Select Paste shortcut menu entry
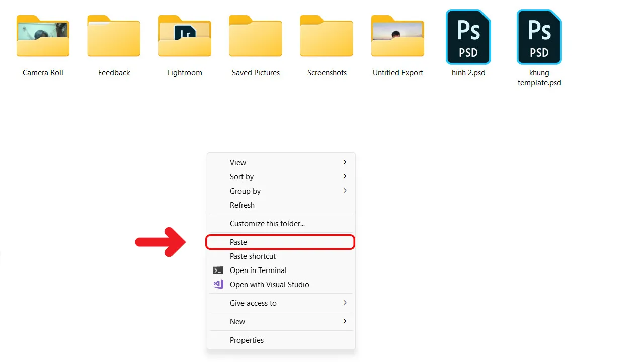 pos(253,256)
